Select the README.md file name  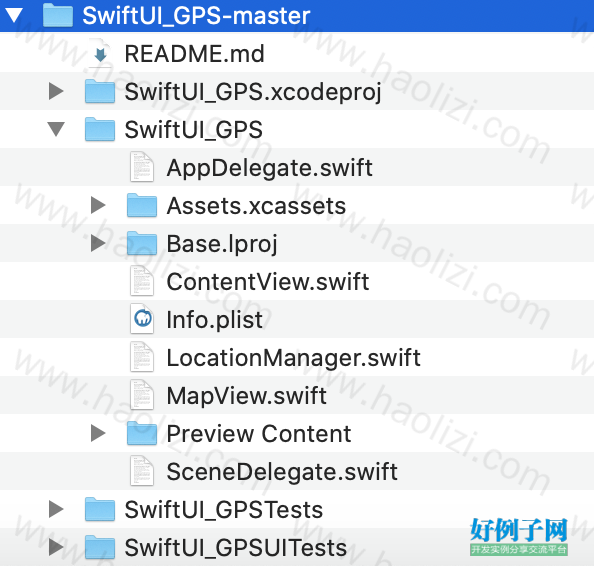tap(194, 54)
